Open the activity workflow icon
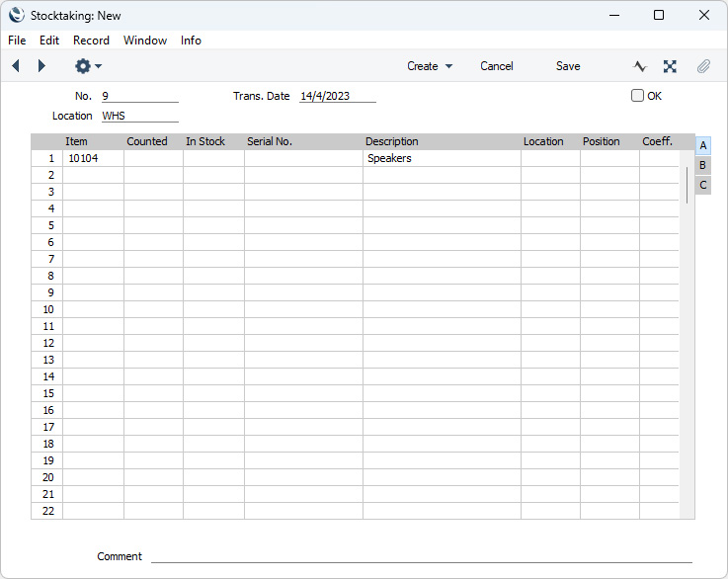Viewport: 728px width, 579px height. pos(640,66)
